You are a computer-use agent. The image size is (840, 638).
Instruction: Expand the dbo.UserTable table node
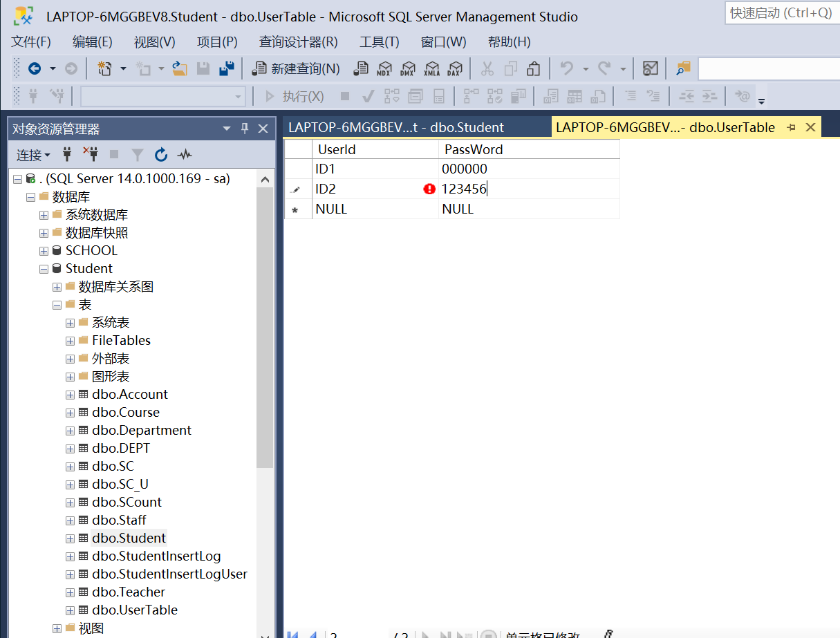point(71,610)
